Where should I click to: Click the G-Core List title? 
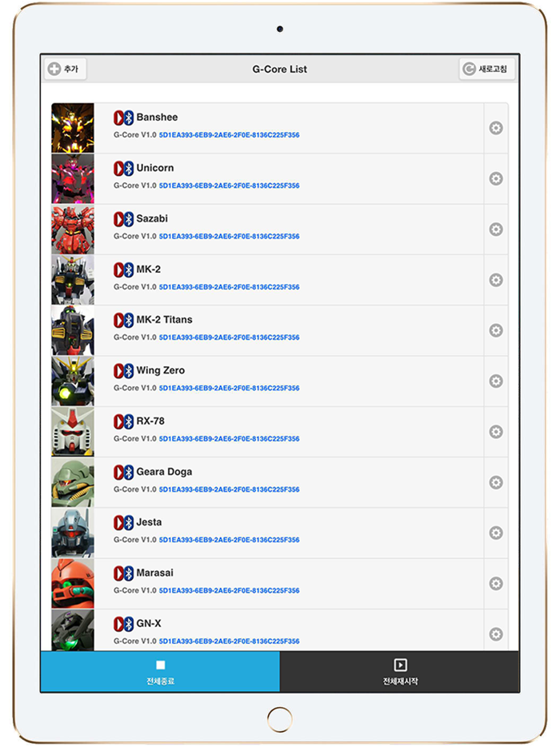pos(280,69)
